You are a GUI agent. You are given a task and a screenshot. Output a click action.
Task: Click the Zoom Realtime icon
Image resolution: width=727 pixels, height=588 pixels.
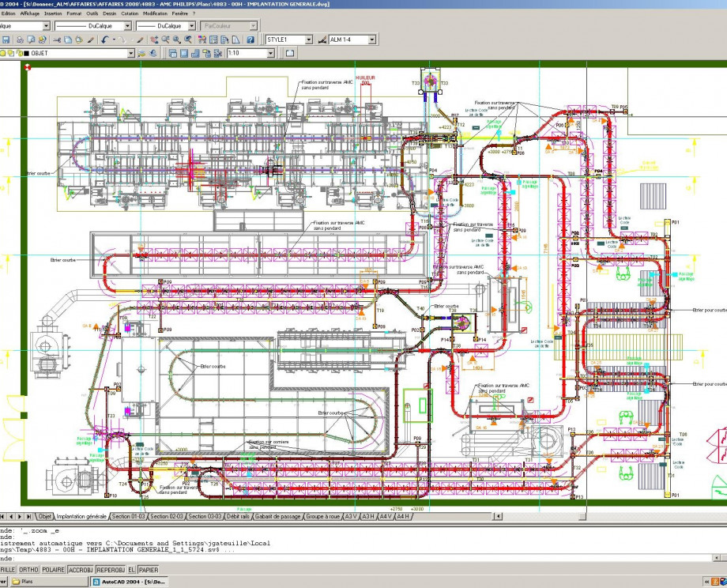coord(165,40)
